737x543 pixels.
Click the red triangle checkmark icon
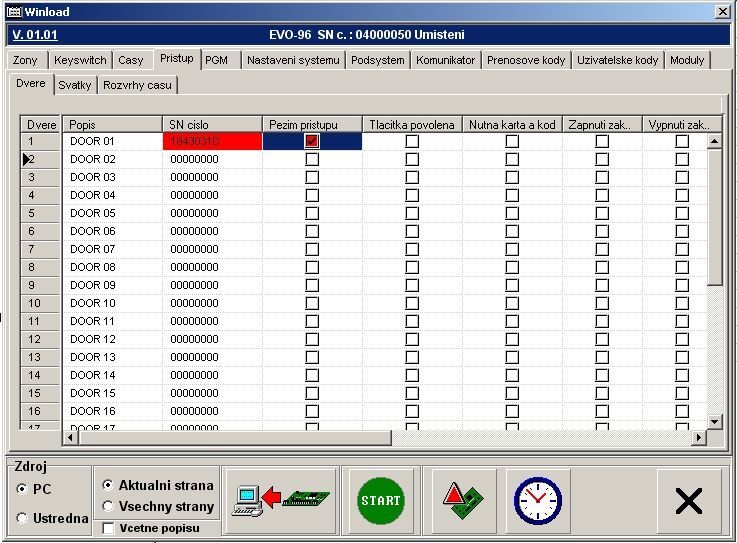tap(461, 500)
